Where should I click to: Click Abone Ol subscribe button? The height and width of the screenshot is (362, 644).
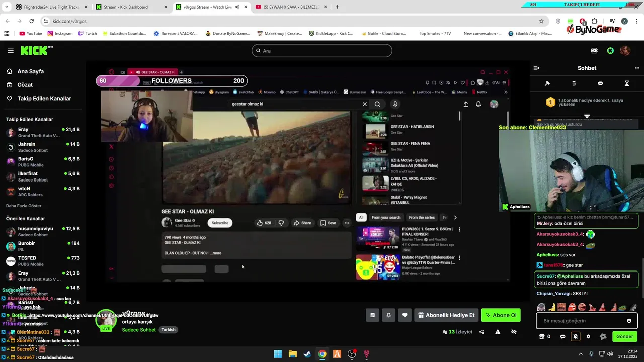[x=501, y=315]
